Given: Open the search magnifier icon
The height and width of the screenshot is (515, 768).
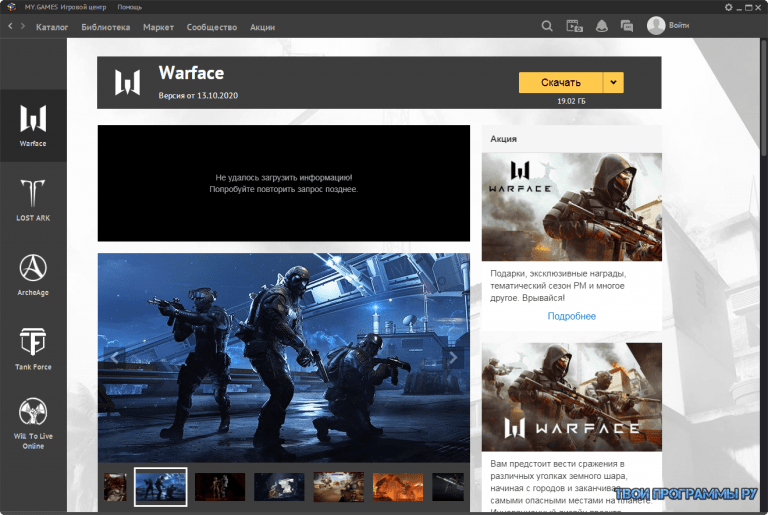Looking at the screenshot, I should point(547,26).
